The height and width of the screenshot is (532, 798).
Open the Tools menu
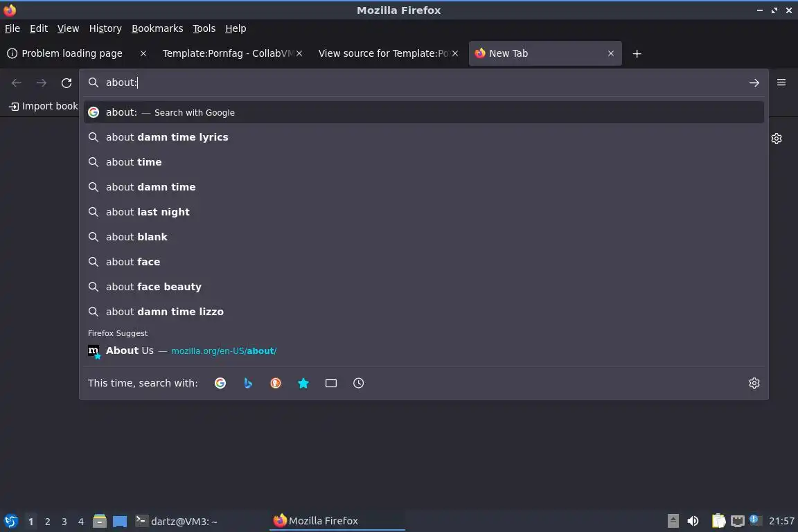point(204,28)
